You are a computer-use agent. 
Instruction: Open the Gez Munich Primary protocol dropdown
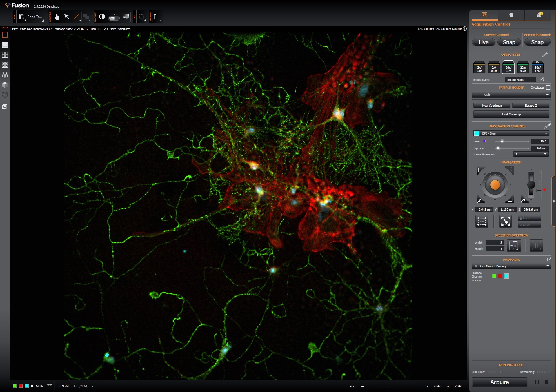511,266
